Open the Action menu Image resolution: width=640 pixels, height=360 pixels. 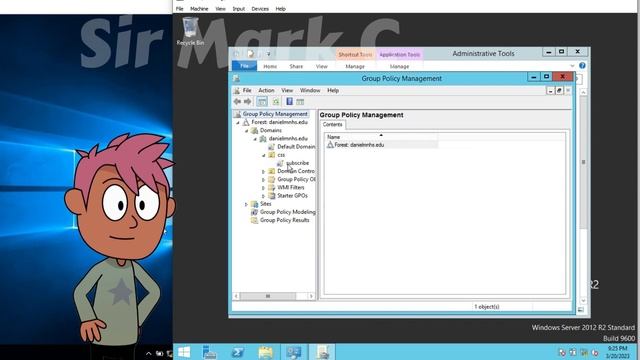[x=266, y=90]
